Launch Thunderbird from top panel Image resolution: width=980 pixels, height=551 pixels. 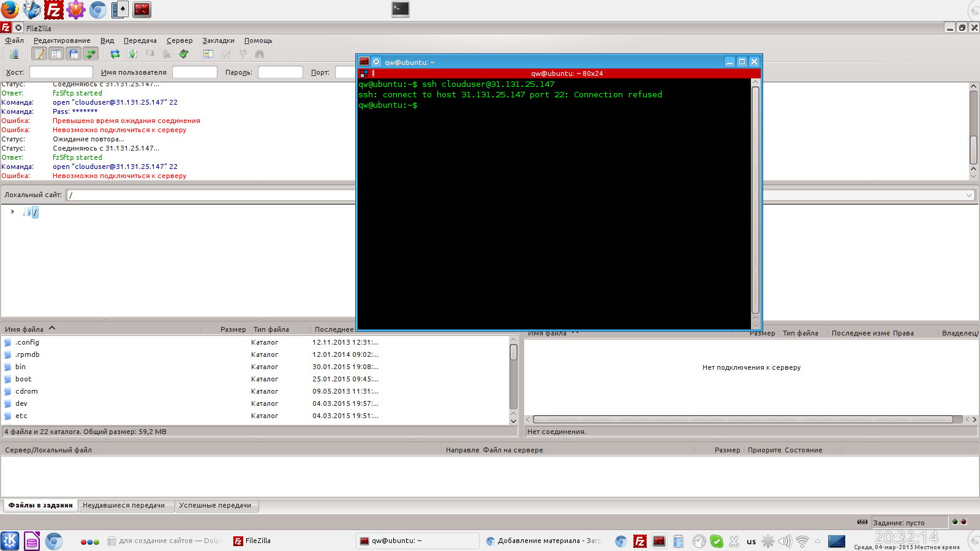pyautogui.click(x=32, y=10)
